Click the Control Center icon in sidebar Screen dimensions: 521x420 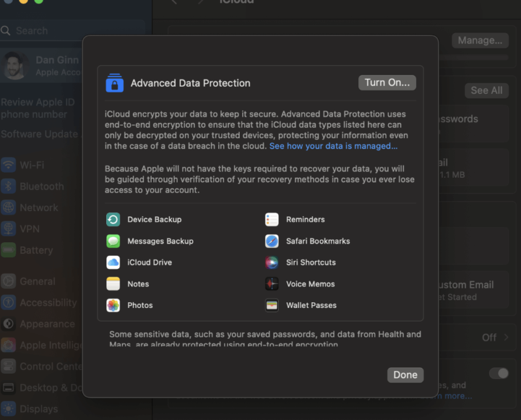pos(8,366)
